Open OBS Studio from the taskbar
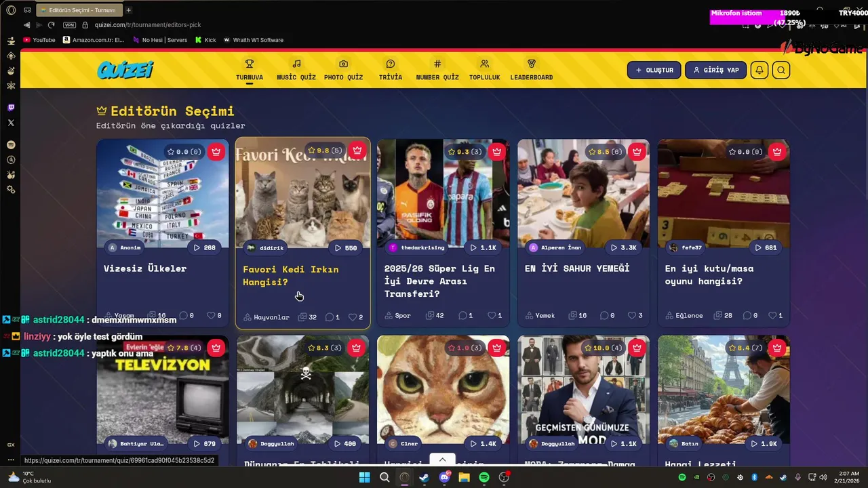 (x=504, y=477)
